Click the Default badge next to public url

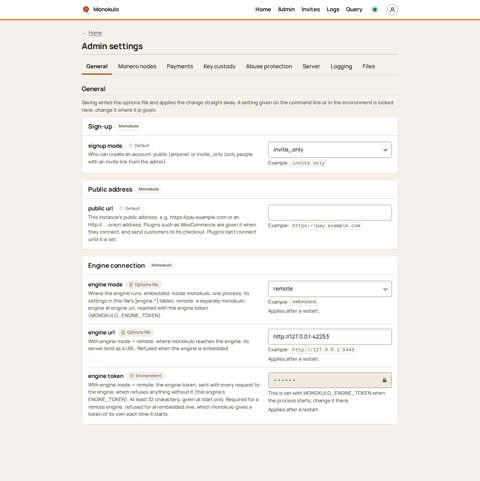coord(130,208)
